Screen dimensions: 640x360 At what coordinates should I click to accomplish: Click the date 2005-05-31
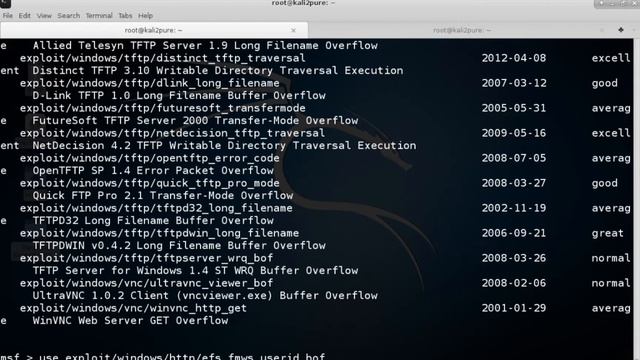514,108
